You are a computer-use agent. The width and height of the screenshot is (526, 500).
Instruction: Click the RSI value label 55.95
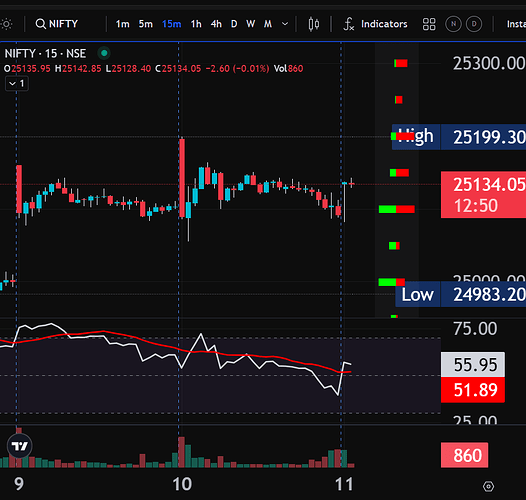click(473, 365)
